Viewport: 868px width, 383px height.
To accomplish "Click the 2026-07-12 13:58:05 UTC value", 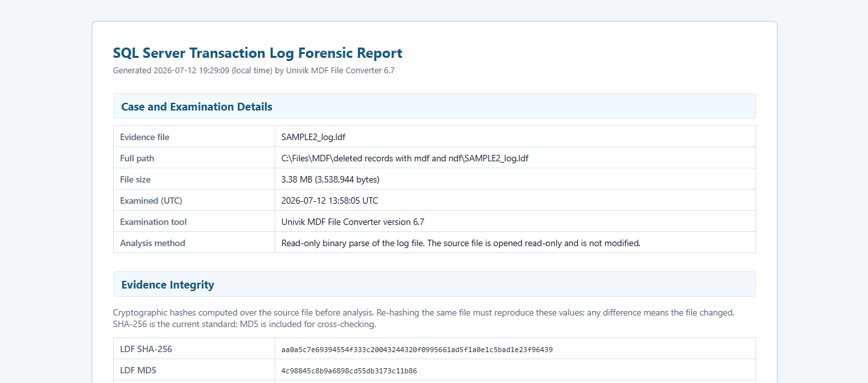I will 330,200.
